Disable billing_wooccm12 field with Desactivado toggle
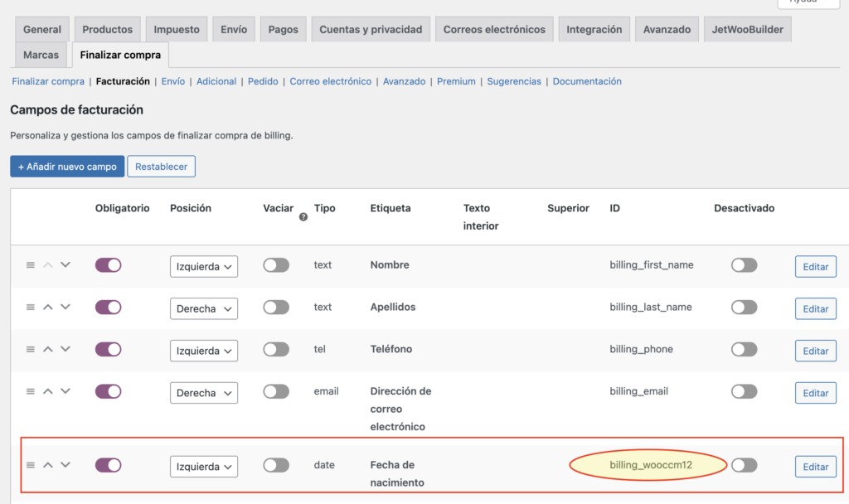Viewport: 849px width, 504px height. 744,465
